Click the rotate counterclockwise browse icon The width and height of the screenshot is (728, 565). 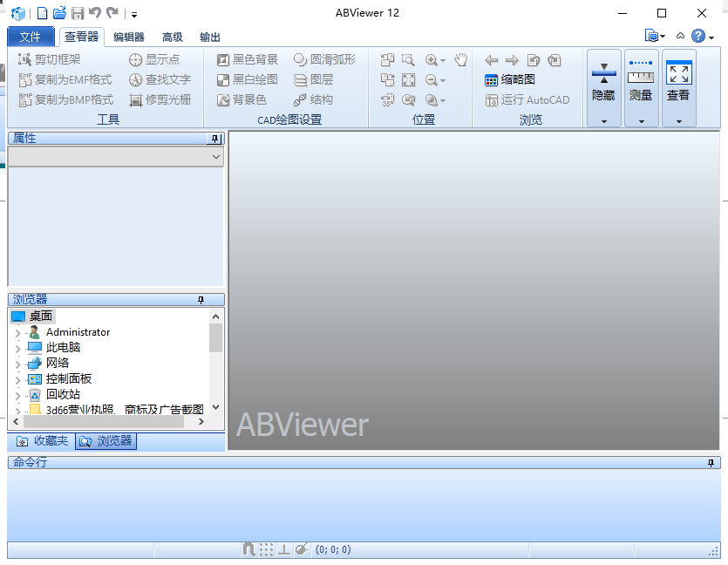pos(534,60)
